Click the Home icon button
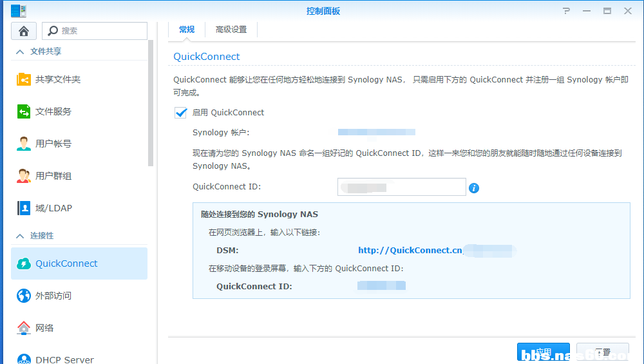The width and height of the screenshot is (644, 364). click(x=24, y=31)
